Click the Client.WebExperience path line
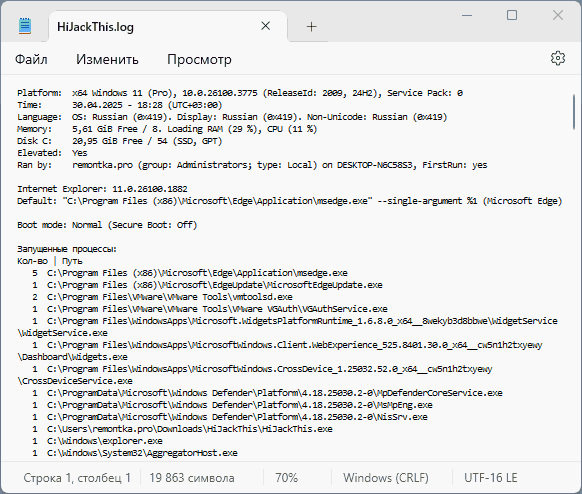The width and height of the screenshot is (582, 494). [287, 345]
